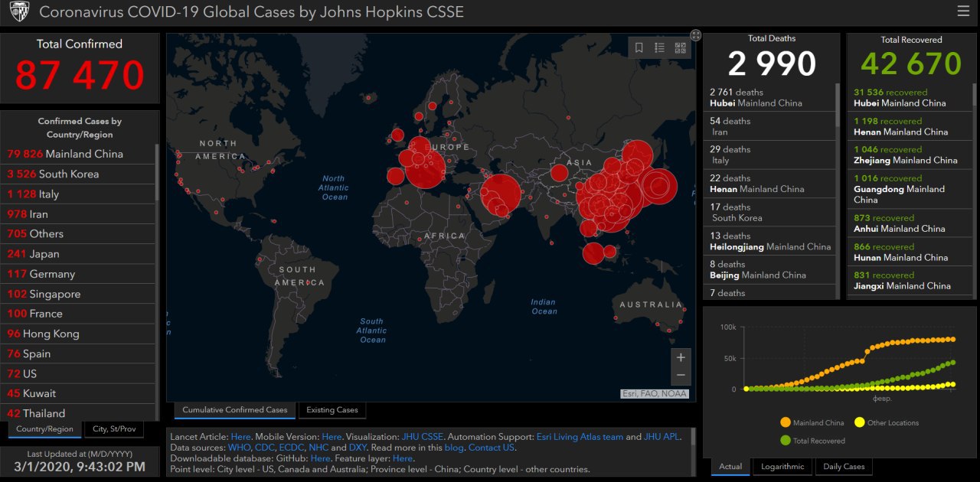Show the Actual chart tab
Viewport: 980px width, 482px height.
(730, 467)
